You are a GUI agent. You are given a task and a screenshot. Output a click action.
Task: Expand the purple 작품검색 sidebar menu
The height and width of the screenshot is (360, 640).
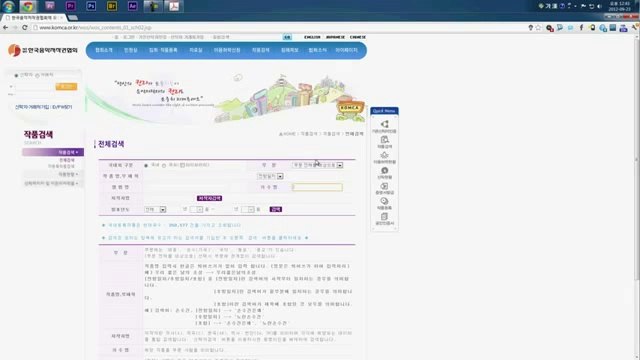[x=53, y=152]
